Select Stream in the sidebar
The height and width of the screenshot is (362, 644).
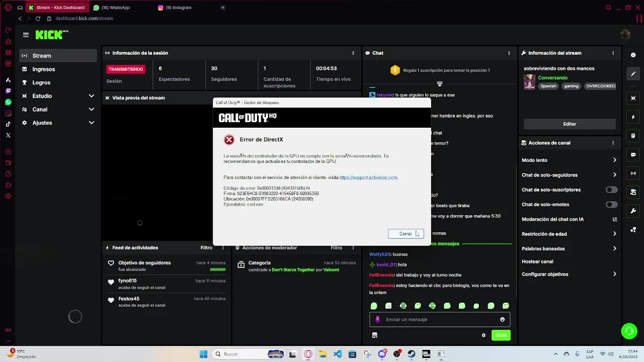click(58, 56)
